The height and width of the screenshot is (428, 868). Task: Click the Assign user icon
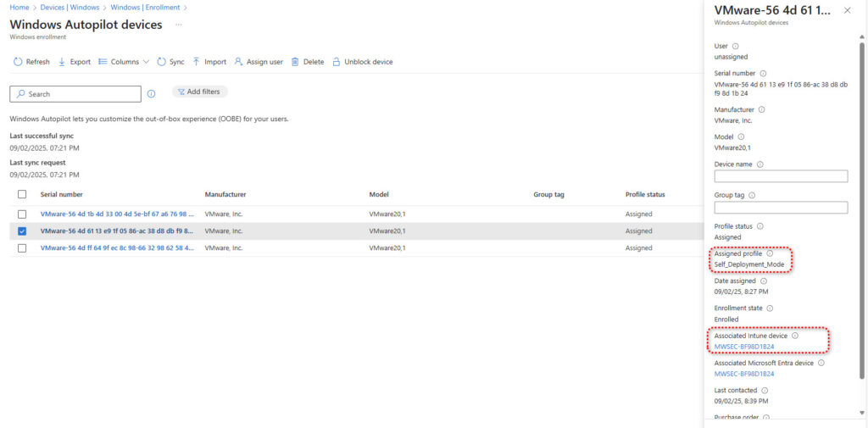239,62
